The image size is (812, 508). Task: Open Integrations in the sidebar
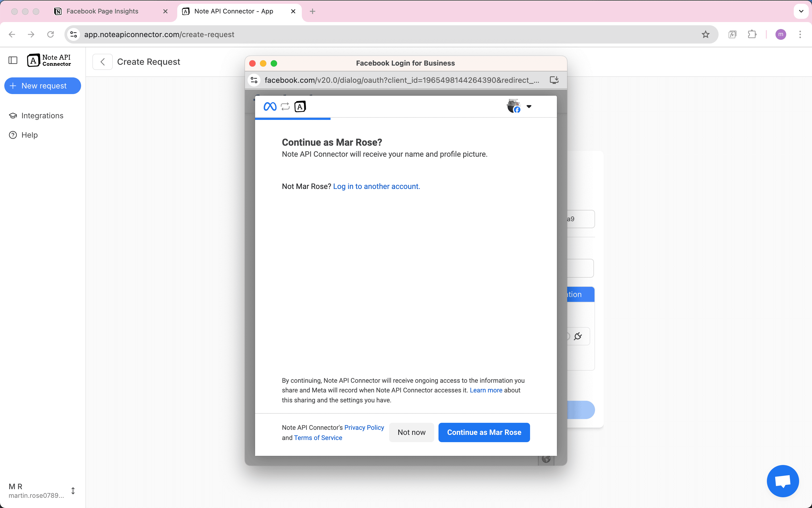[x=36, y=116]
